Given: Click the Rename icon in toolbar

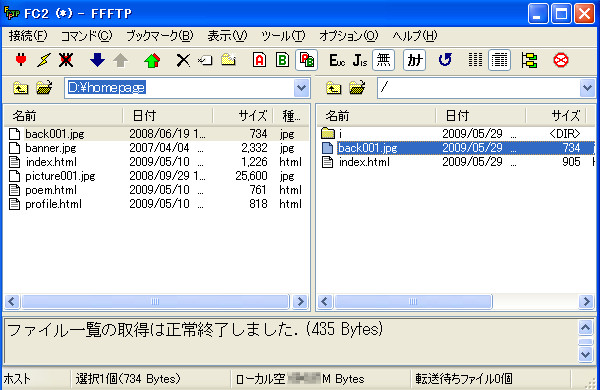Looking at the screenshot, I should (x=205, y=60).
